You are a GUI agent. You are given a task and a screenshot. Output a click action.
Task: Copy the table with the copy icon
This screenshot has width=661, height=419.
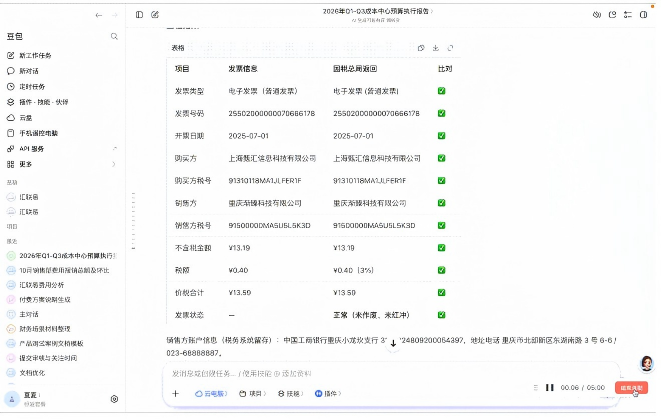421,48
